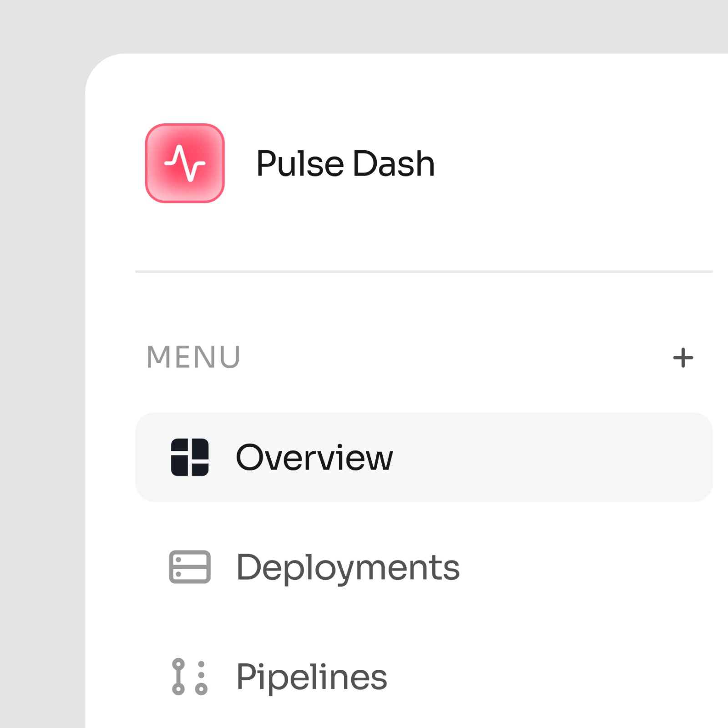The height and width of the screenshot is (728, 728).
Task: Click the dashboard layout icon beside Overview
Action: (x=190, y=457)
